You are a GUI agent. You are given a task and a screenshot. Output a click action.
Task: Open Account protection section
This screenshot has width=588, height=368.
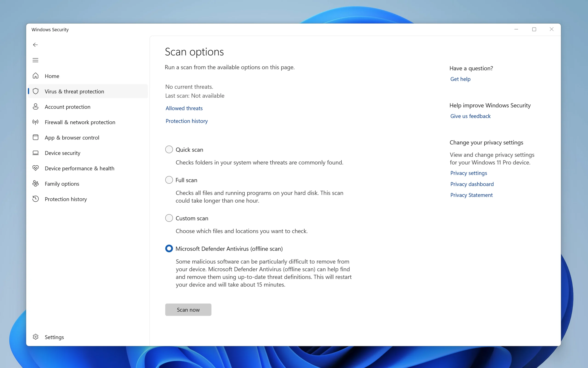(x=88, y=107)
